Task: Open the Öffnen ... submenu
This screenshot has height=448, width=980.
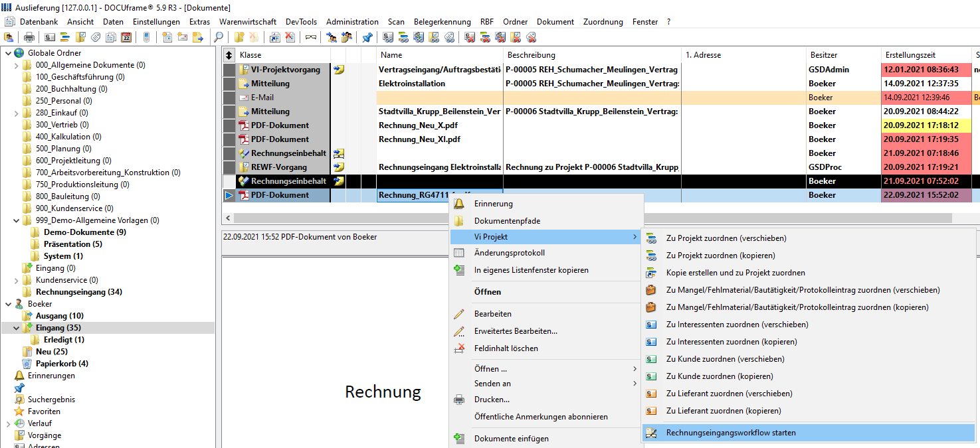Action: click(547, 369)
